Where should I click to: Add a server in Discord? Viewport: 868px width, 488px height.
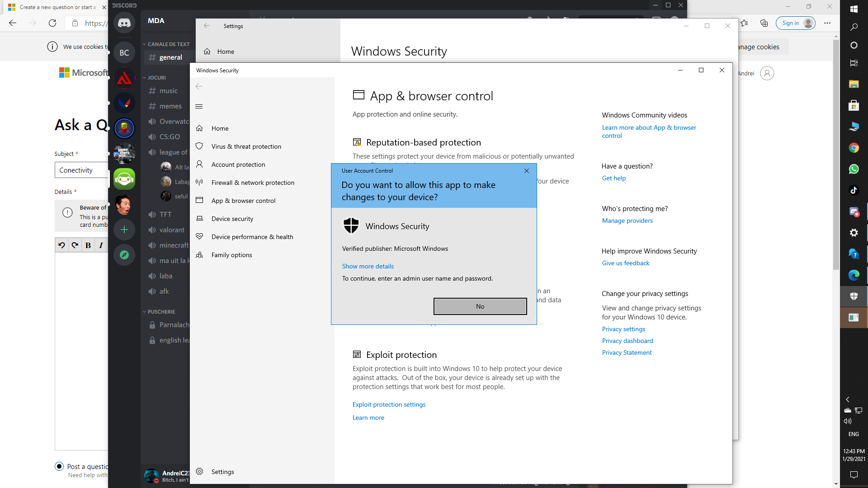pyautogui.click(x=124, y=230)
